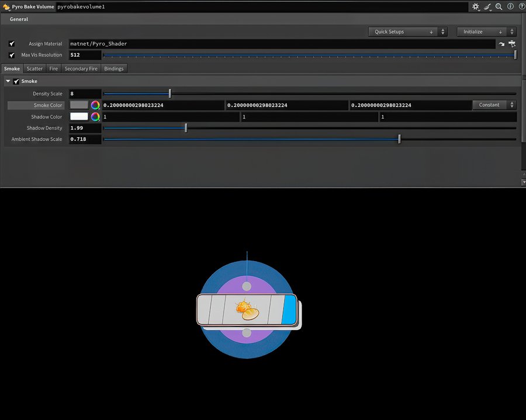This screenshot has height=420, width=526.
Task: Open the help question mark icon
Action: [x=522, y=6]
